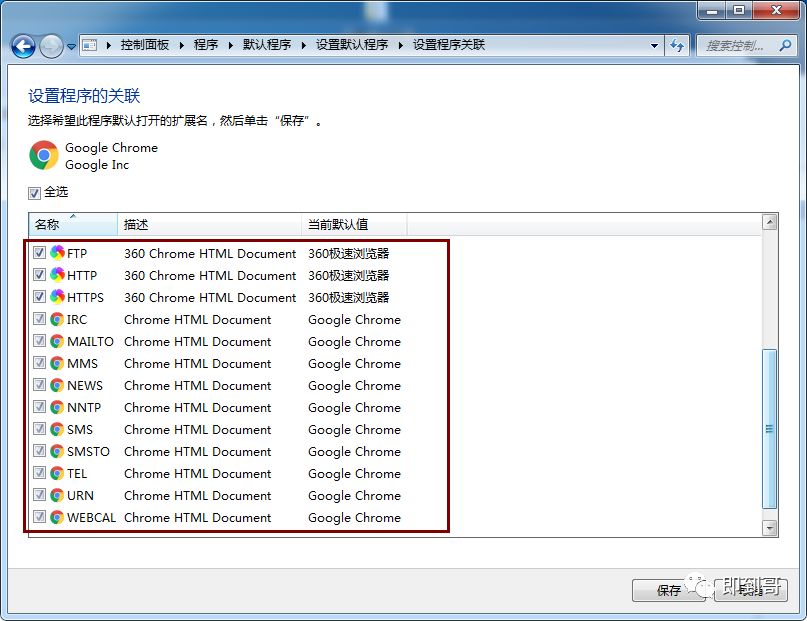This screenshot has width=807, height=621.
Task: Click the 360 browser icon beside FTP
Action: (57, 253)
